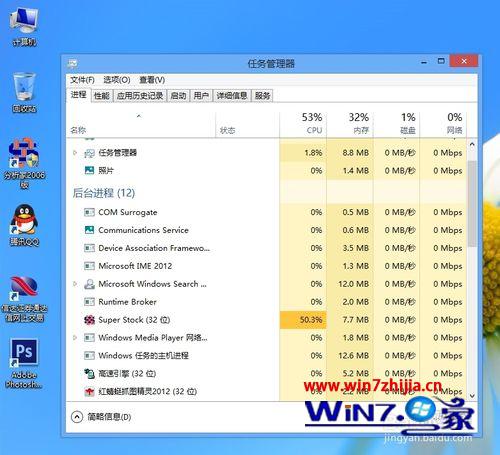Click the scrollbar down arrow
The image size is (500, 455).
click(x=472, y=396)
